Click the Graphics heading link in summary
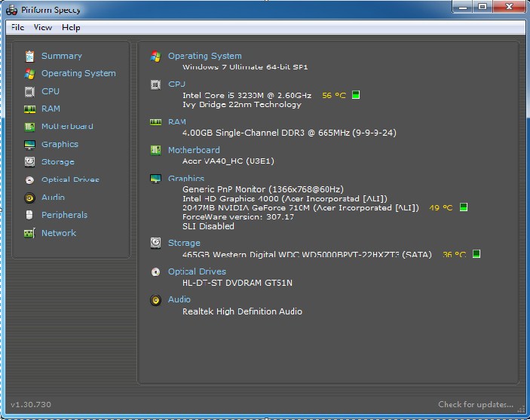Screen dimensions: 530x420 (186, 178)
